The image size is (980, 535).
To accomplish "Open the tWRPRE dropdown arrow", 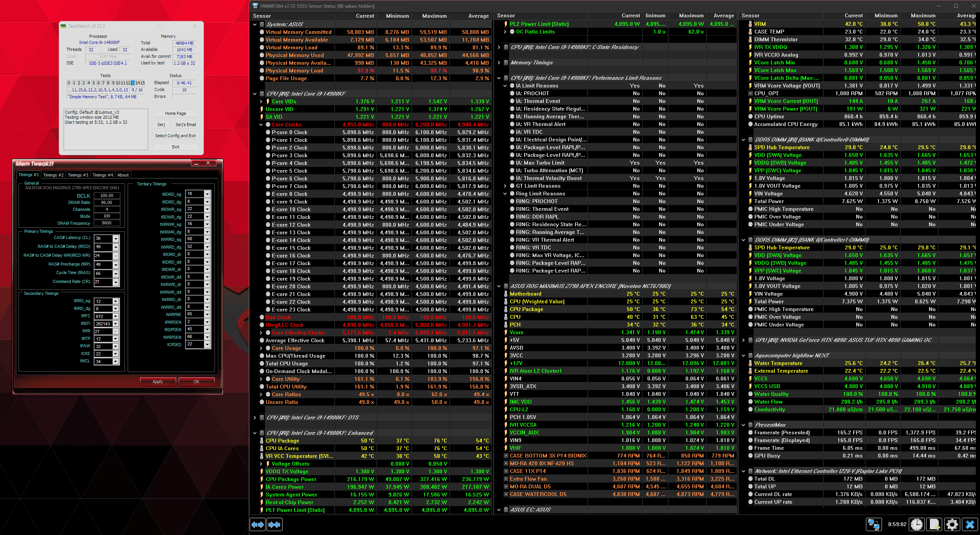I will (207, 314).
